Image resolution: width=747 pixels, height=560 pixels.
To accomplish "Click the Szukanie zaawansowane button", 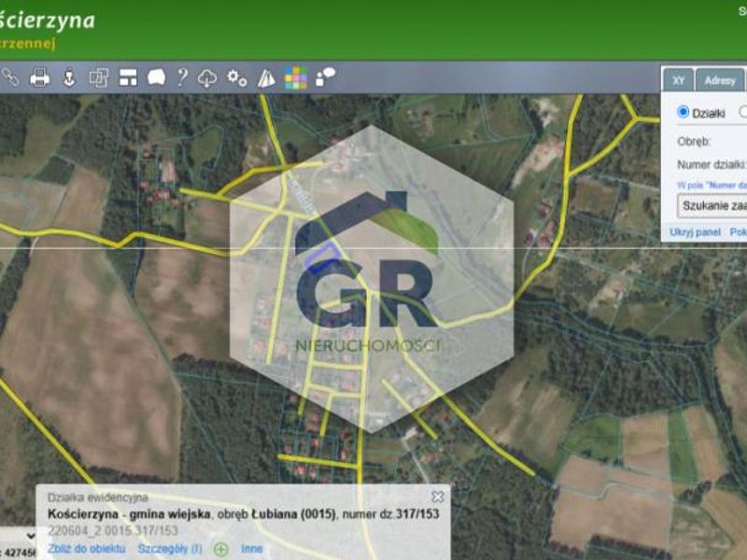I will tap(712, 205).
